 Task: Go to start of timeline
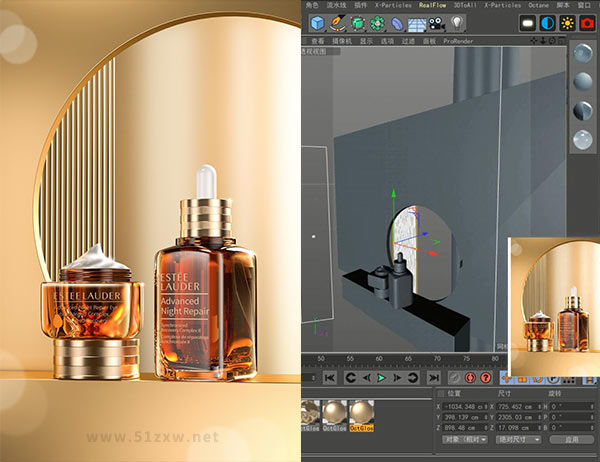tap(329, 378)
